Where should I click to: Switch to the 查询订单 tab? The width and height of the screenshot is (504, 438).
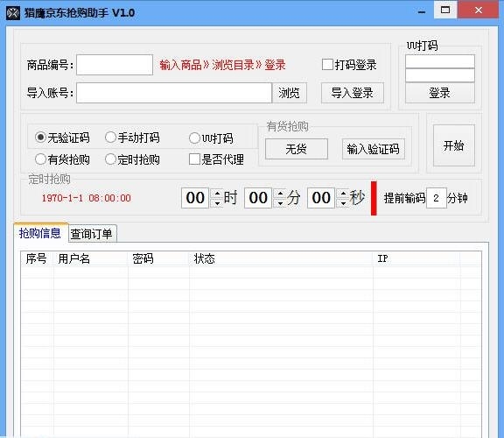pyautogui.click(x=92, y=234)
